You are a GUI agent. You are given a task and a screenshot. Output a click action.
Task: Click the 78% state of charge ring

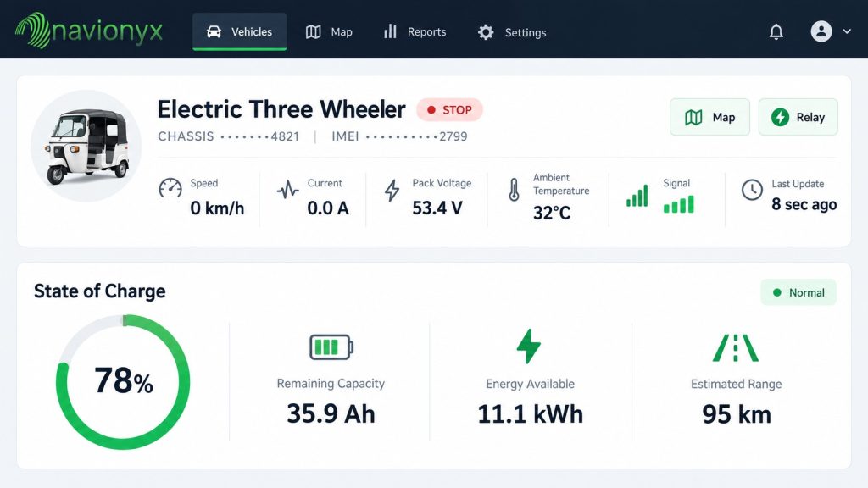123,382
